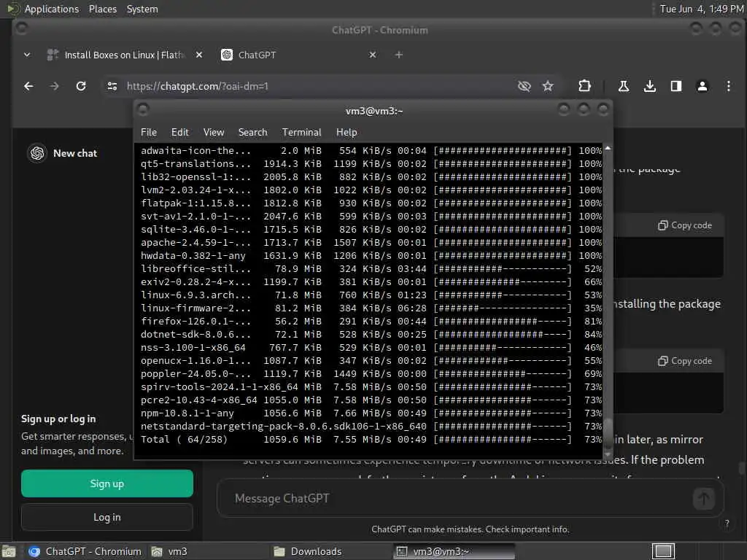Click the workspace switcher in bottom panel

pyautogui.click(x=663, y=551)
